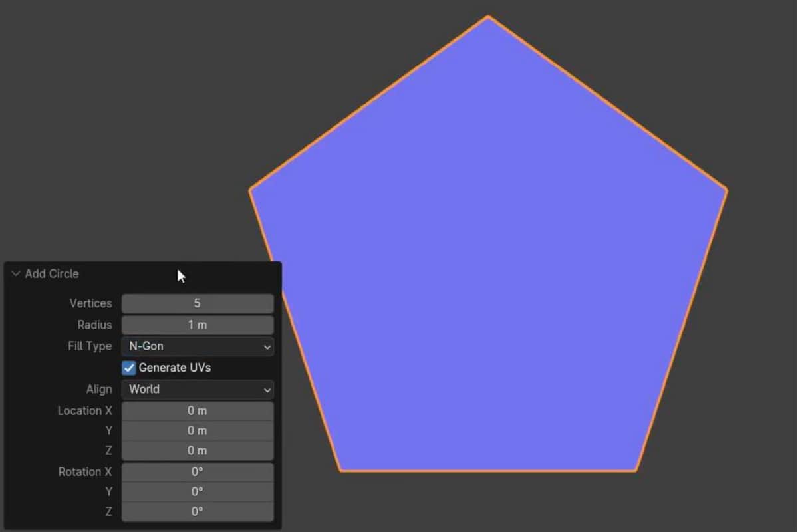
Task: Expand Add Circle operator options
Action: coord(15,274)
